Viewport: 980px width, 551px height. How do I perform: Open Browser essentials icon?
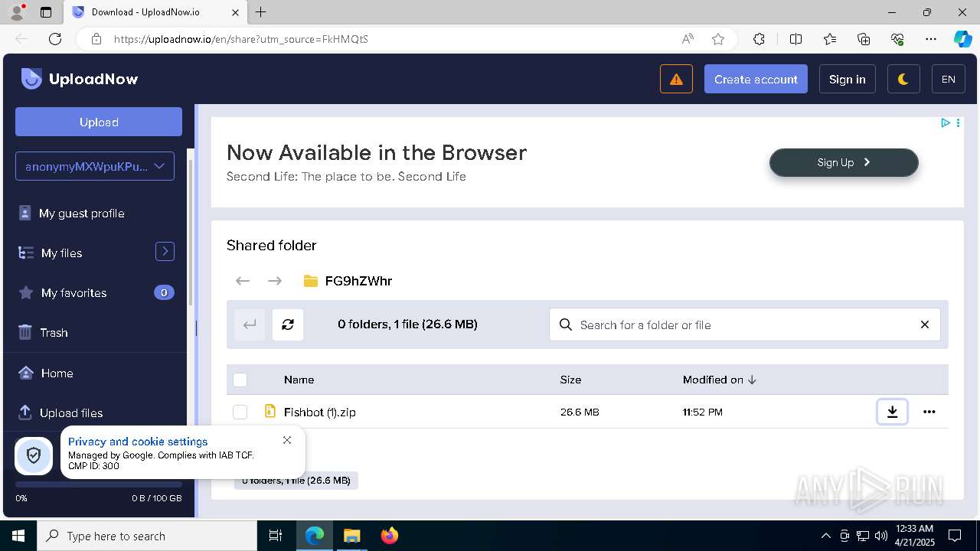tap(897, 39)
